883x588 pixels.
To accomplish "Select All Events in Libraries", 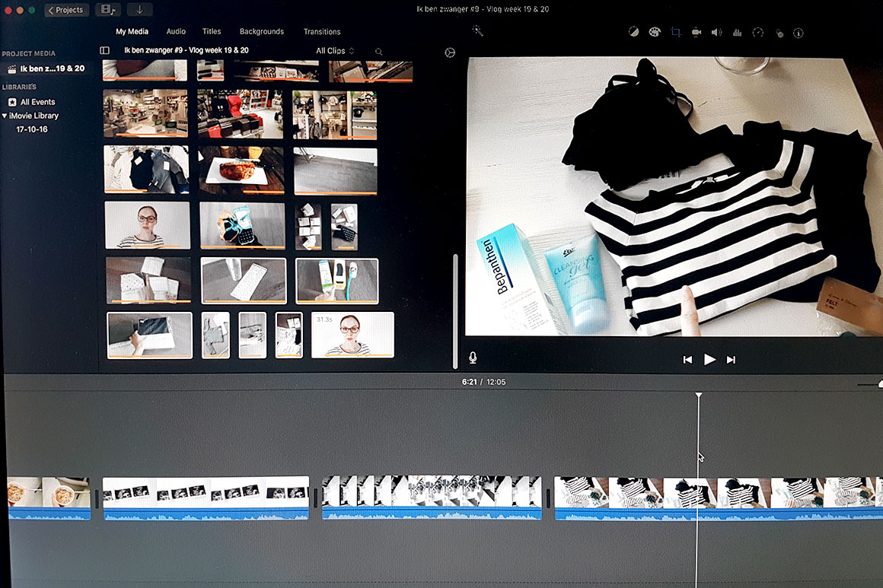I will [32, 102].
